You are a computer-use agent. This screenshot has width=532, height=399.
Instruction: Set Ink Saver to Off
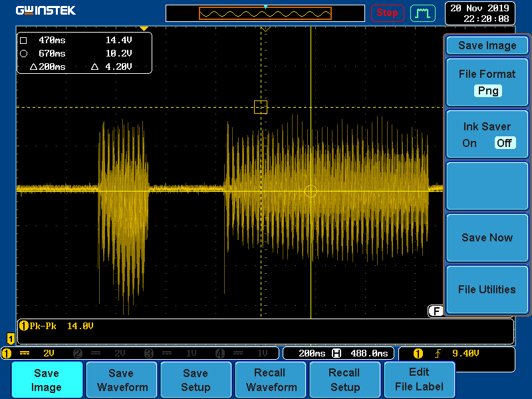click(x=504, y=143)
